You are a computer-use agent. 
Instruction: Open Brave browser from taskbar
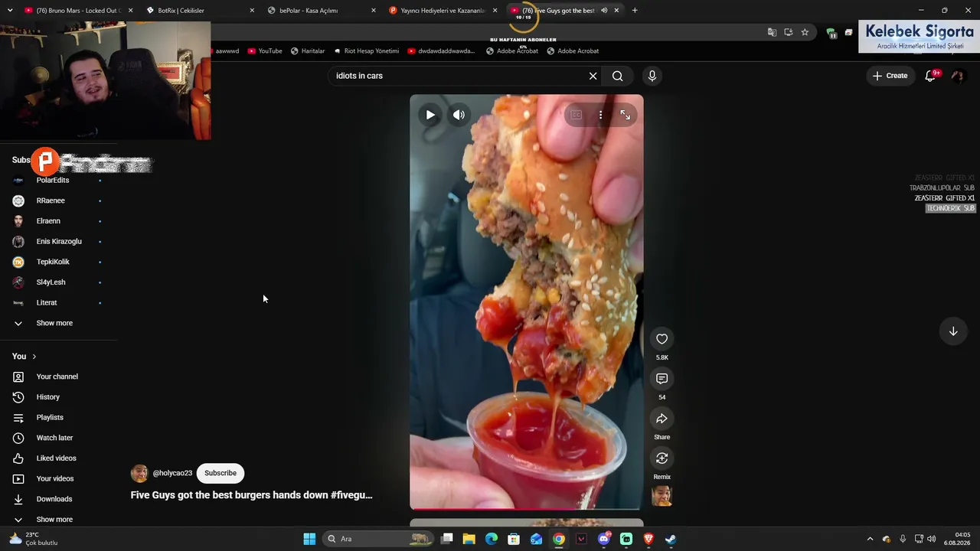[648, 539]
